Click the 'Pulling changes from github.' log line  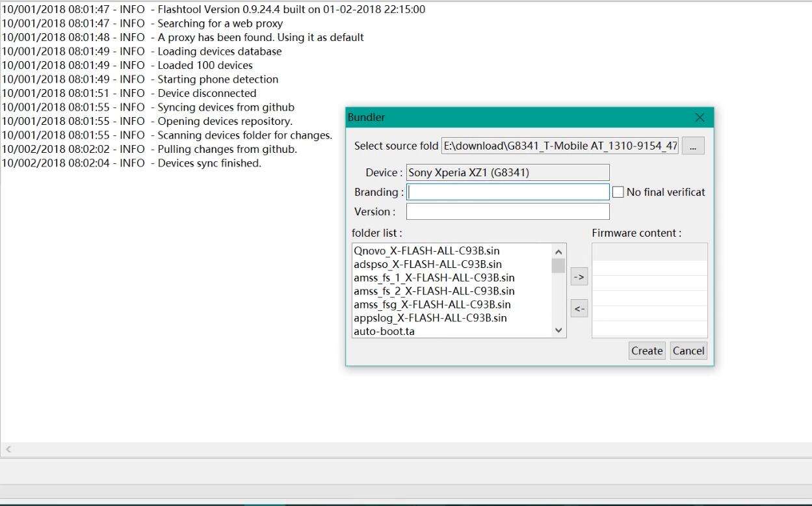(x=149, y=149)
